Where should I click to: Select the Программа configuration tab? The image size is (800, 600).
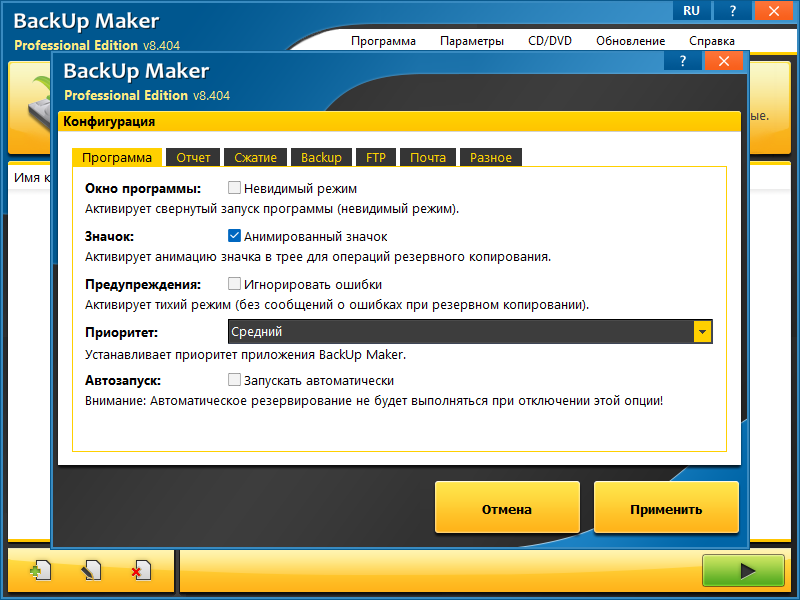(117, 157)
